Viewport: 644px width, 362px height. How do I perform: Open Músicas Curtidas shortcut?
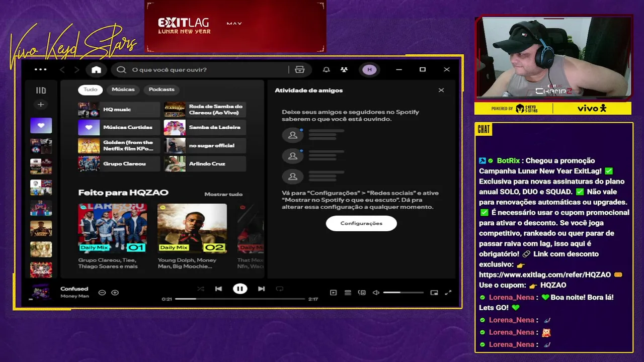[x=119, y=128]
